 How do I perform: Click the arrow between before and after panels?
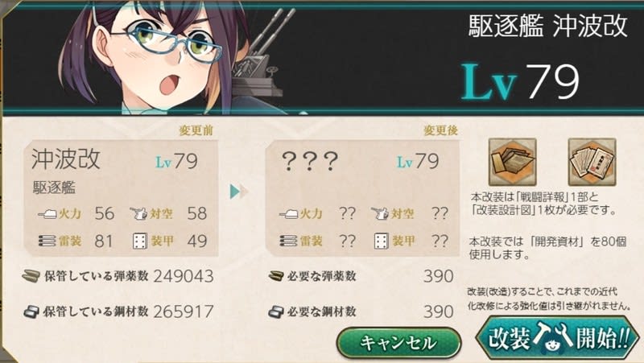pyautogui.click(x=239, y=192)
